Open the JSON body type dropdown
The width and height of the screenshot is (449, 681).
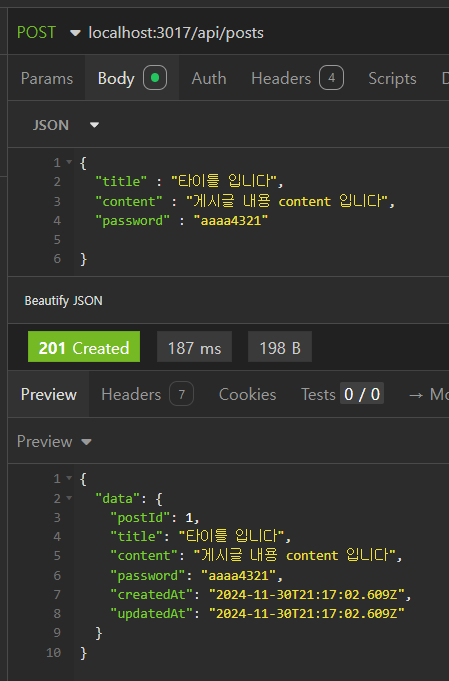(x=66, y=125)
